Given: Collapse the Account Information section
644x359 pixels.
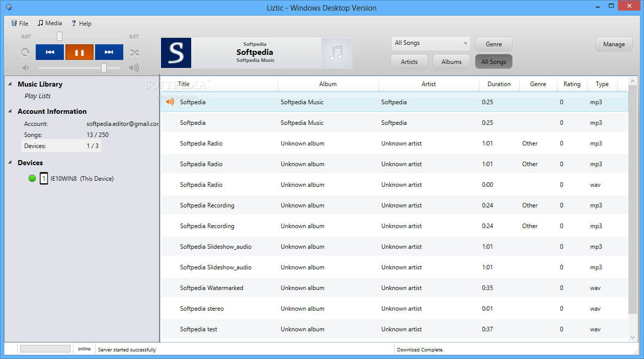Looking at the screenshot, I should [x=10, y=111].
